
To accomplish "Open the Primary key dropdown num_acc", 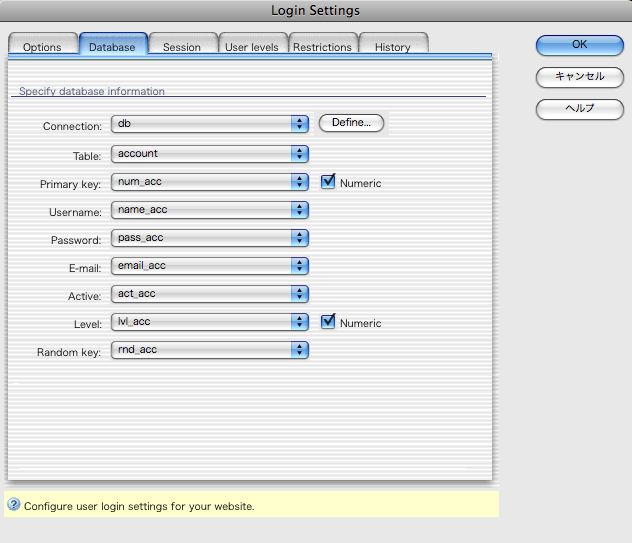I will (209, 182).
